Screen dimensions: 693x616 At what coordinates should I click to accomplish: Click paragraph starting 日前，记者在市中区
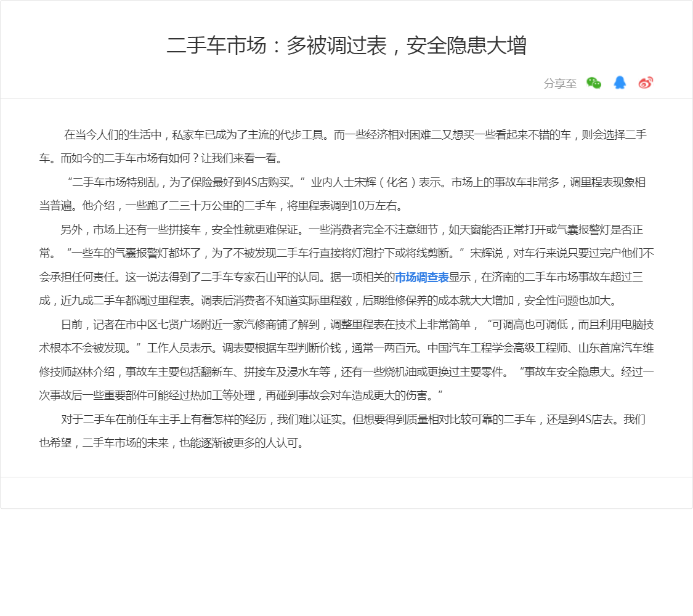point(346,360)
